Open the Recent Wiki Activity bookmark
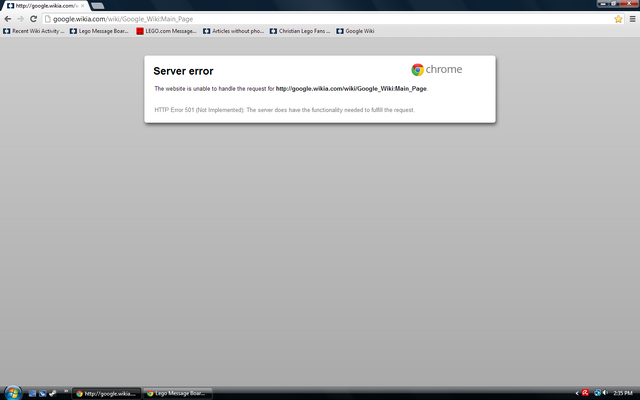This screenshot has width=640, height=400. tap(34, 31)
